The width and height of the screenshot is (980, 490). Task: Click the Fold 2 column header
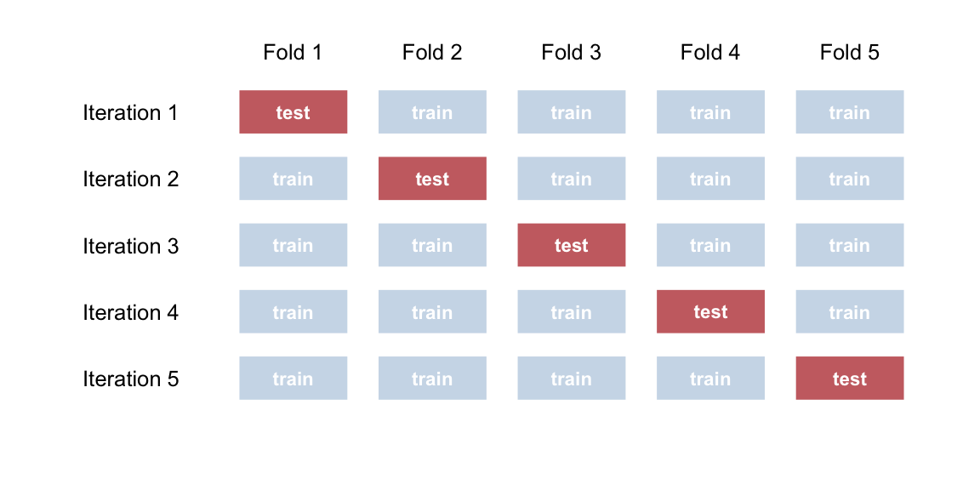(x=432, y=53)
